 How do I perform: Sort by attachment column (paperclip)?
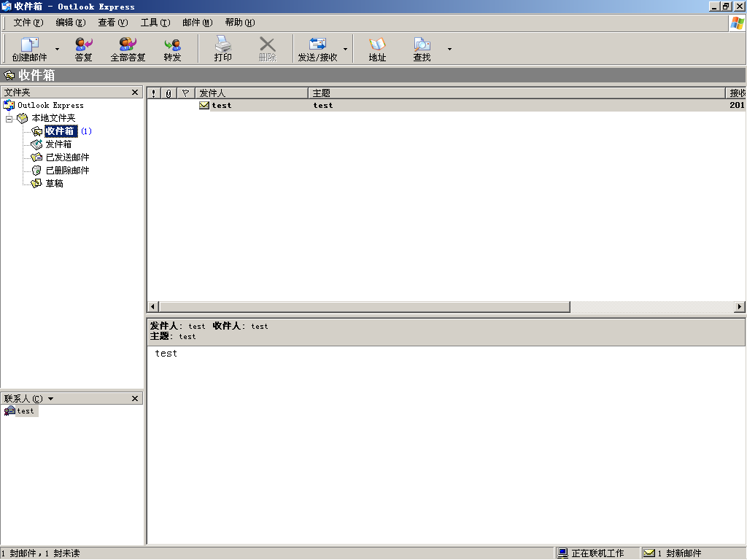pyautogui.click(x=169, y=93)
